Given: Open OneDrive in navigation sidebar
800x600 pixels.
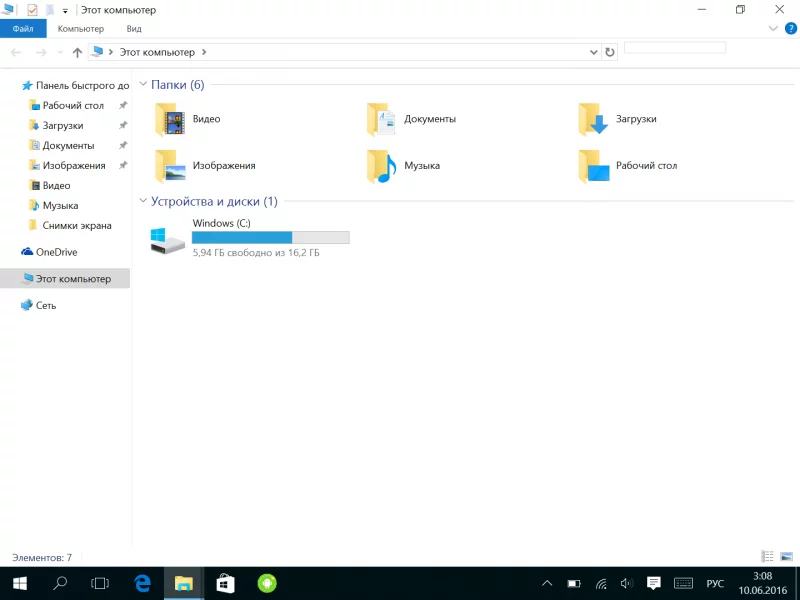Looking at the screenshot, I should tap(49, 252).
